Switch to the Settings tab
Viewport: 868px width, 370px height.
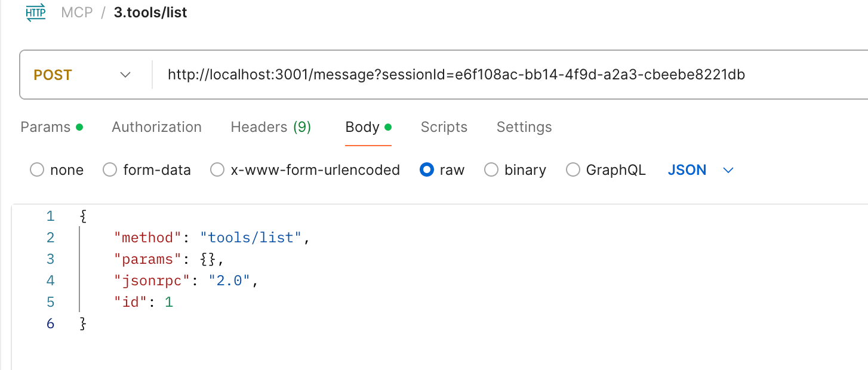coord(524,127)
